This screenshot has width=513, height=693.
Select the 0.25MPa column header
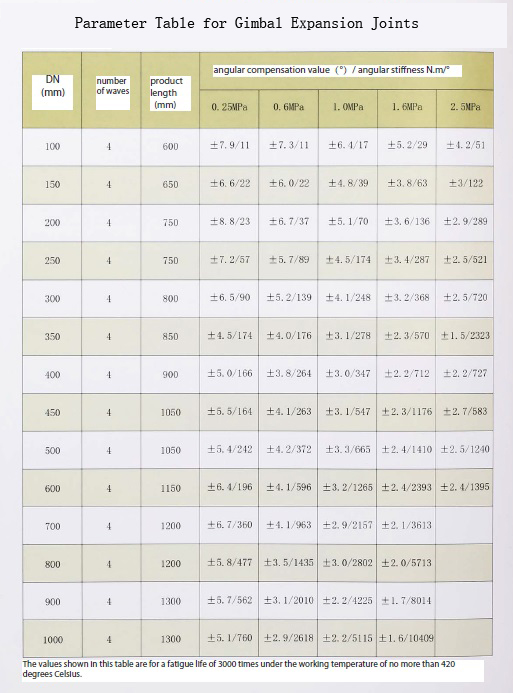click(229, 107)
